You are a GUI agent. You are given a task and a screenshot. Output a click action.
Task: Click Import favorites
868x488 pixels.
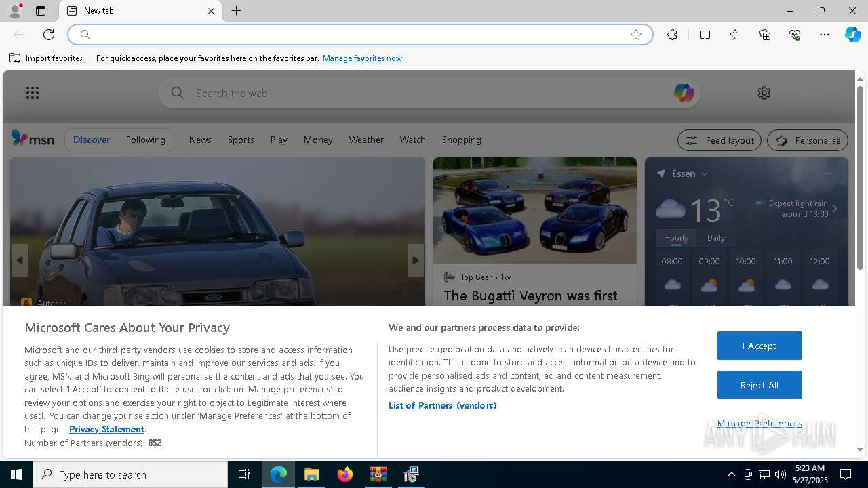(46, 58)
